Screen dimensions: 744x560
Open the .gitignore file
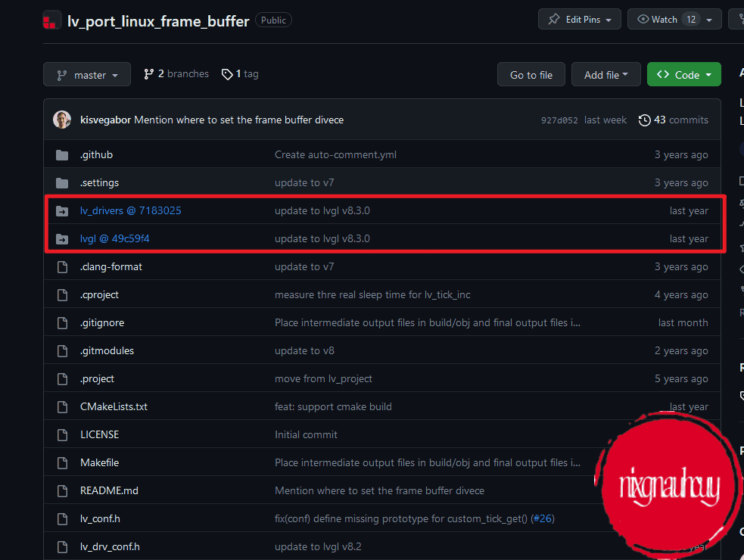102,322
